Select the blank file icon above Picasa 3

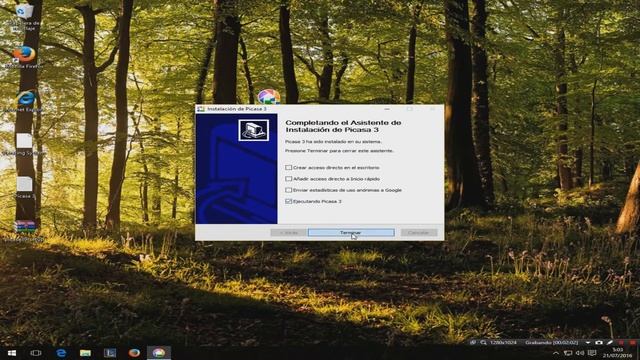24,141
